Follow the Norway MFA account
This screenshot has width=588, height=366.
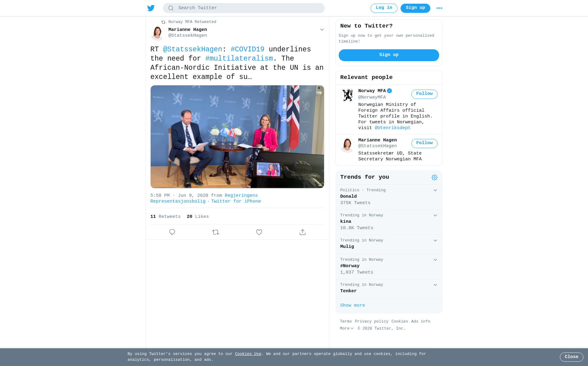[x=424, y=94]
